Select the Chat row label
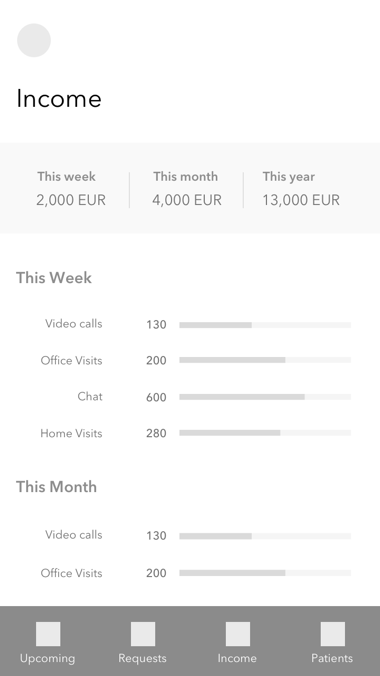Image resolution: width=380 pixels, height=676 pixels. point(90,396)
